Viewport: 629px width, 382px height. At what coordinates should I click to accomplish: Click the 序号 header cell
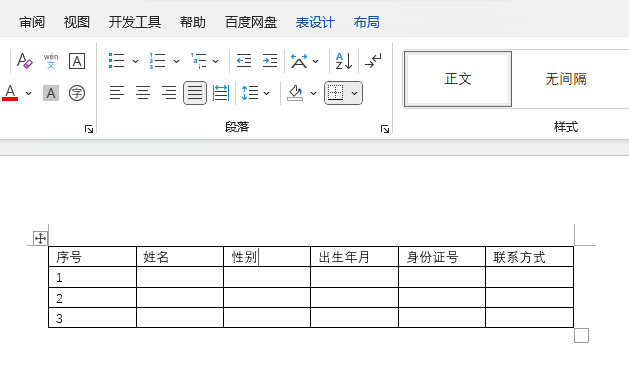click(x=92, y=257)
